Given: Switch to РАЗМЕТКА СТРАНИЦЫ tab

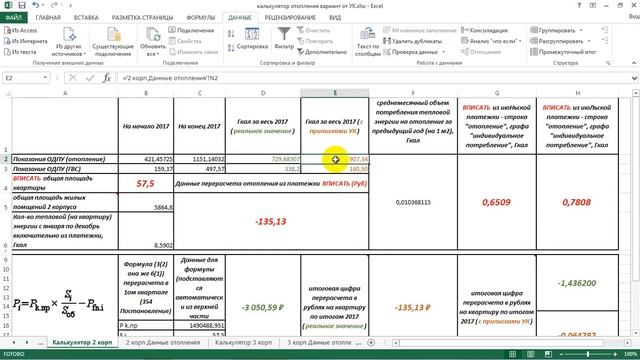Looking at the screenshot, I should 142,18.
